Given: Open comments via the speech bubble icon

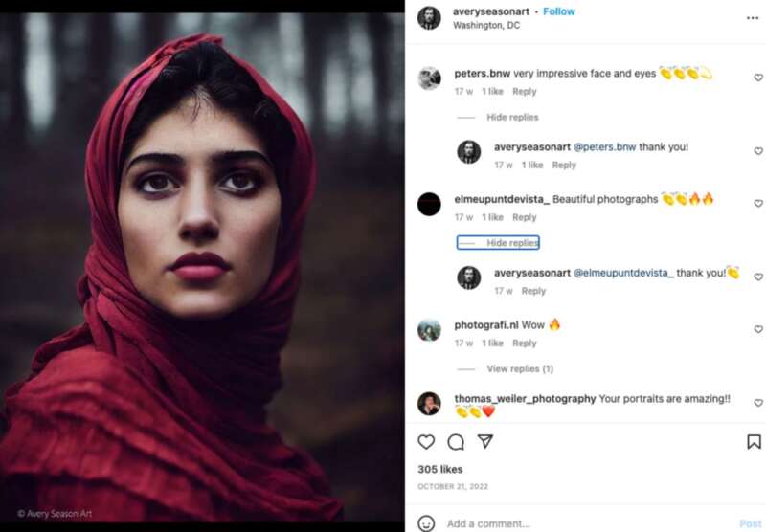Looking at the screenshot, I should click(456, 442).
